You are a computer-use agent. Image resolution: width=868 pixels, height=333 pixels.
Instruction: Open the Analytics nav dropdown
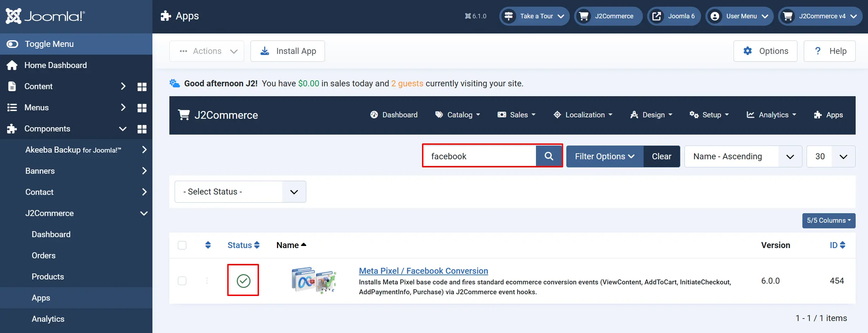coord(771,115)
